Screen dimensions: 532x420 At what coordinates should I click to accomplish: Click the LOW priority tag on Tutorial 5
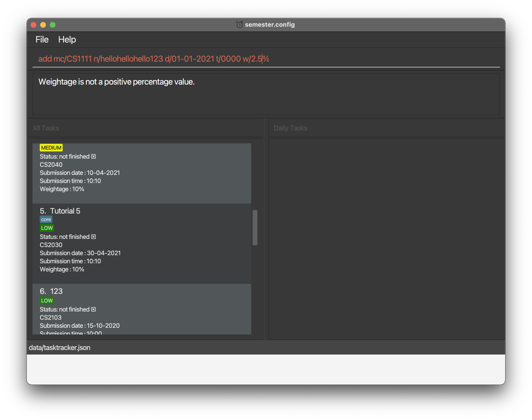(x=47, y=228)
